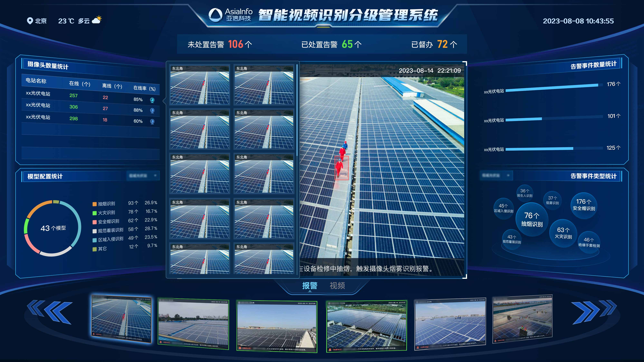Click the Beijing location pin icon
Image resolution: width=644 pixels, height=362 pixels.
coord(30,21)
